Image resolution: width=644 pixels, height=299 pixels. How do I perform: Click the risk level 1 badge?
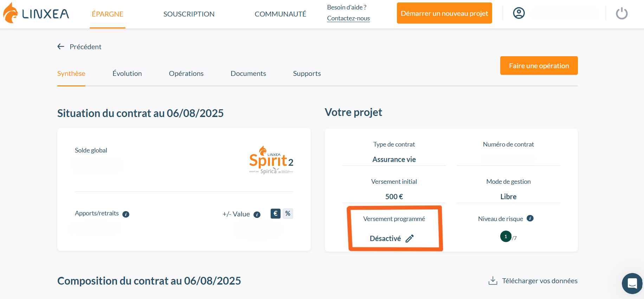505,236
